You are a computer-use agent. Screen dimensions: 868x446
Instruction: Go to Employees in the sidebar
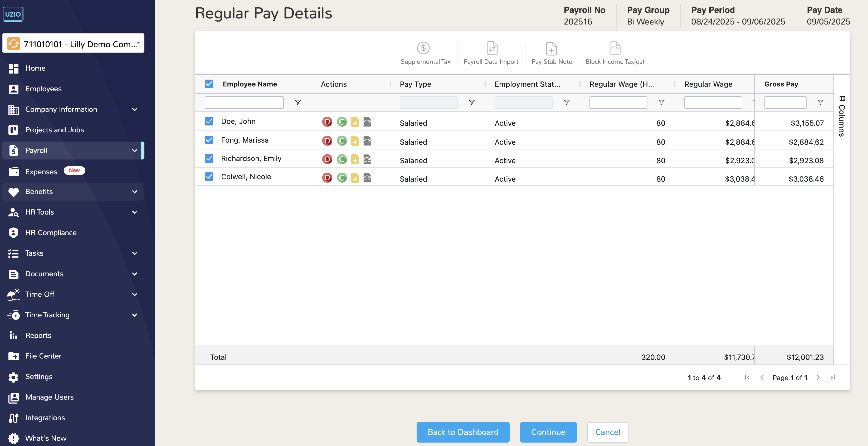coord(43,89)
